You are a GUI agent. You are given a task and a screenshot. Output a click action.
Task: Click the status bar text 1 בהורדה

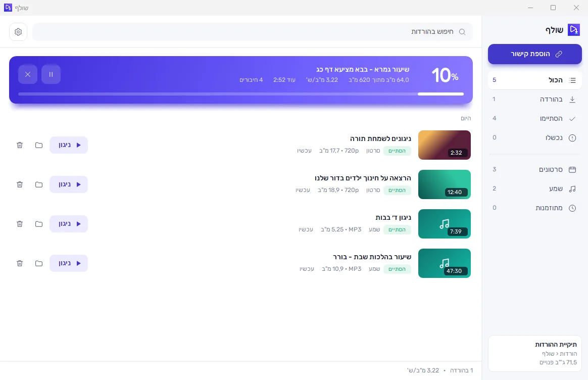pos(461,370)
